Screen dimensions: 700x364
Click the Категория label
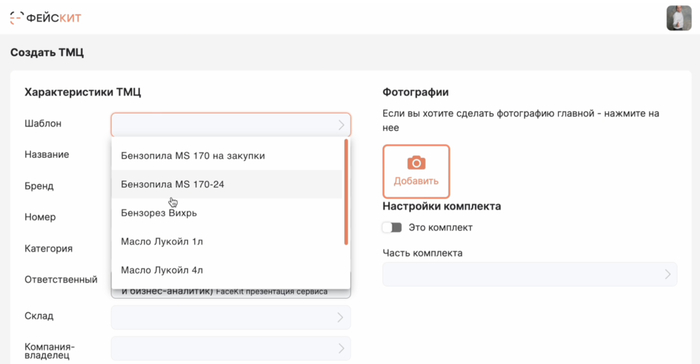click(x=49, y=248)
